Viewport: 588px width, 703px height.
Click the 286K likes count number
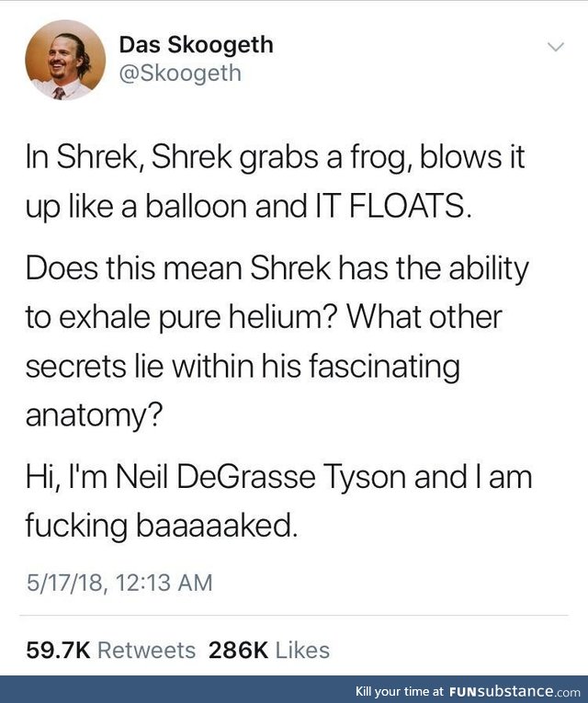click(238, 651)
